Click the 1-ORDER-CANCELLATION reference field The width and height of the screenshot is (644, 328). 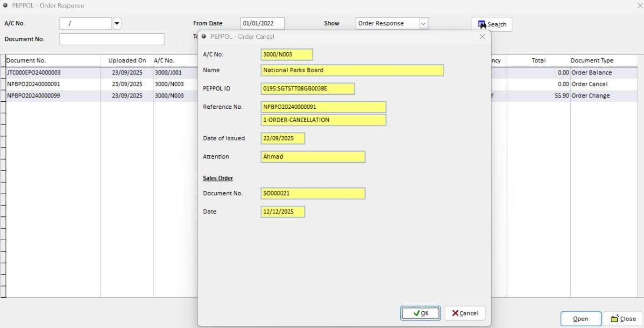coord(323,120)
